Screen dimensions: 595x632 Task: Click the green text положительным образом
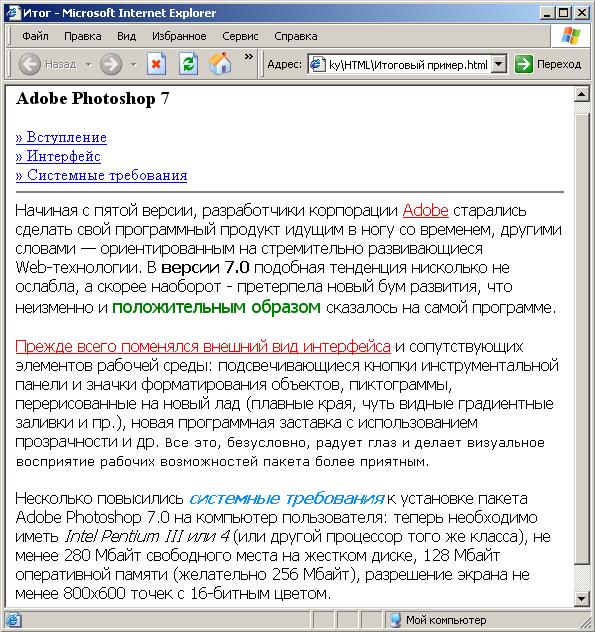pyautogui.click(x=216, y=307)
